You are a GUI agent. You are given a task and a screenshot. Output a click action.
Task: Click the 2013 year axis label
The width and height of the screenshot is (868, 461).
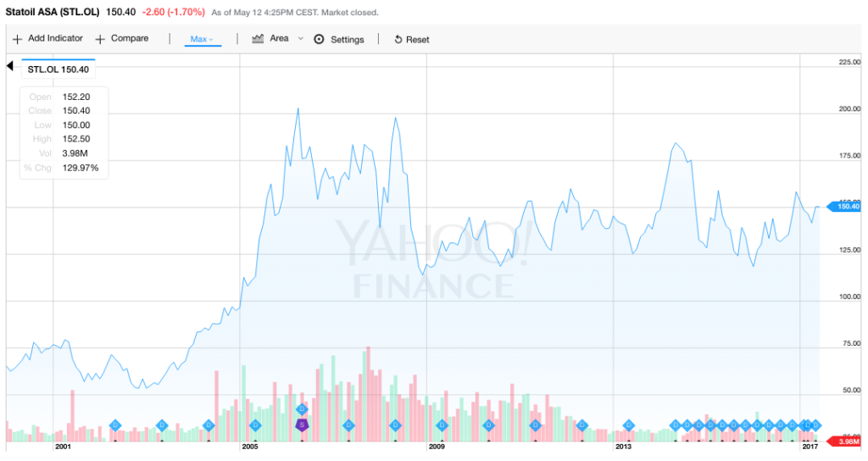(623, 447)
